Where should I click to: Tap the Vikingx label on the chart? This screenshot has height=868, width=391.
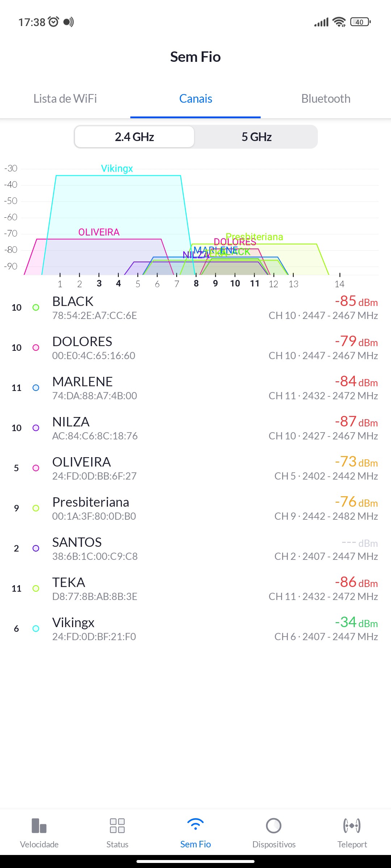(117, 169)
